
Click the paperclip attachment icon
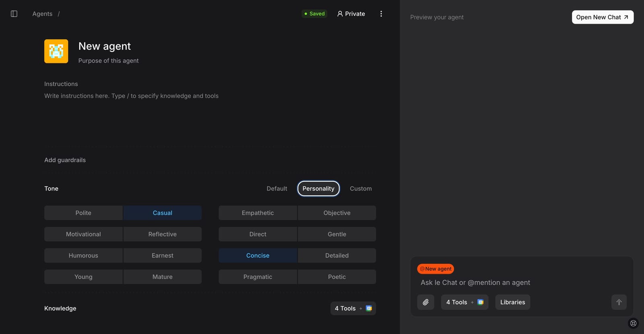coord(425,302)
